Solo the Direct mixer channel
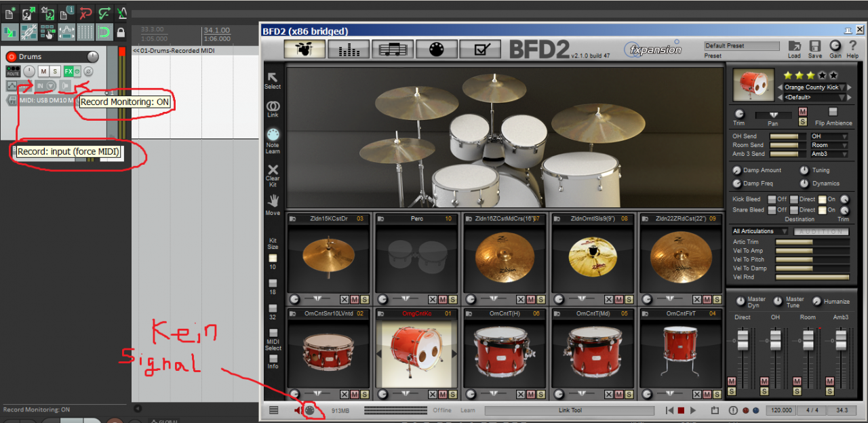Viewport: 868px width, 423px height. (732, 390)
